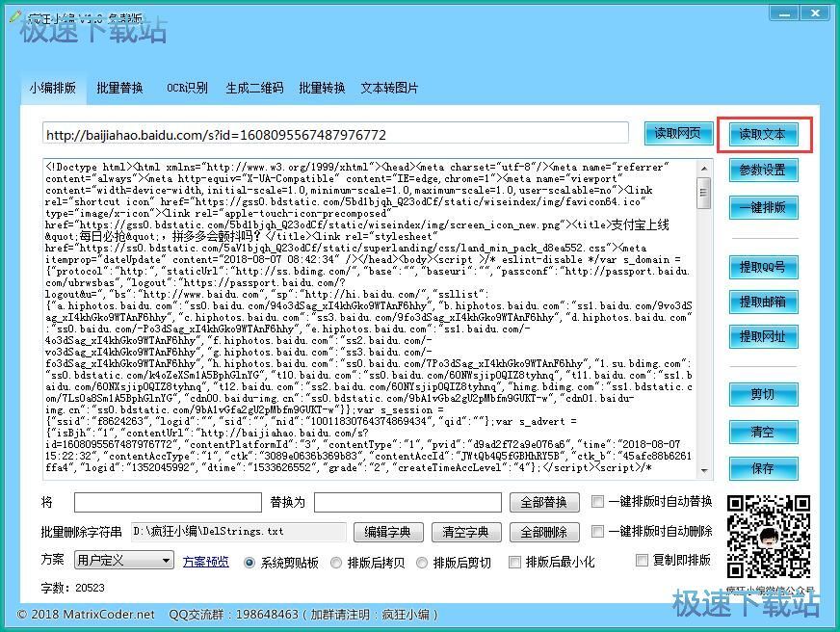Click the WeChat QR code image

tap(768, 537)
